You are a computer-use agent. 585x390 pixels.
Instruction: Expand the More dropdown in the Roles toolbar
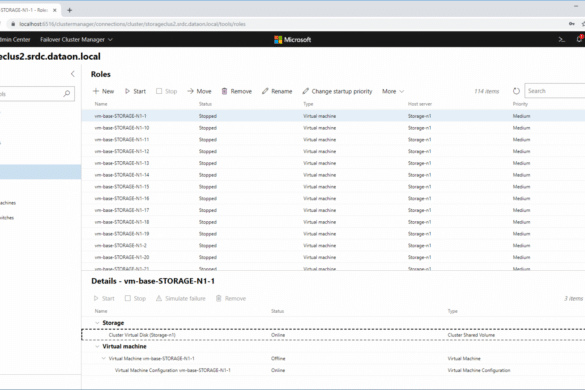coord(393,91)
